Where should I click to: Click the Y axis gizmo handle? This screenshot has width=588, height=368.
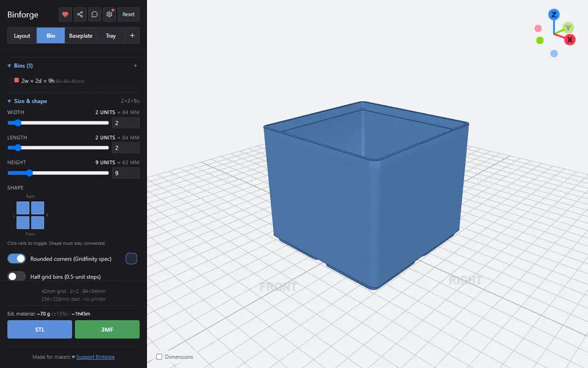(568, 28)
